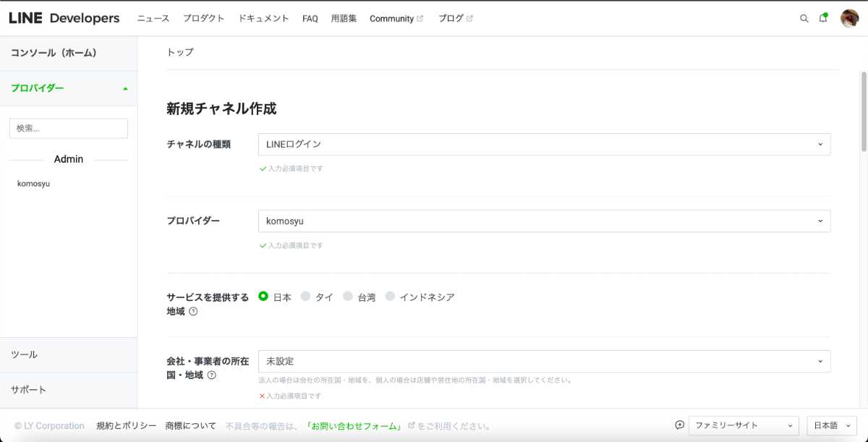Image resolution: width=868 pixels, height=442 pixels.
Task: Click the © LY Corporation text
Action: pos(49,426)
